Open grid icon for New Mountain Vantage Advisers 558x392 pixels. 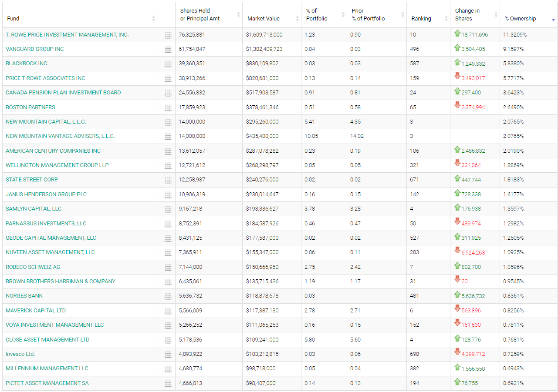tap(168, 137)
